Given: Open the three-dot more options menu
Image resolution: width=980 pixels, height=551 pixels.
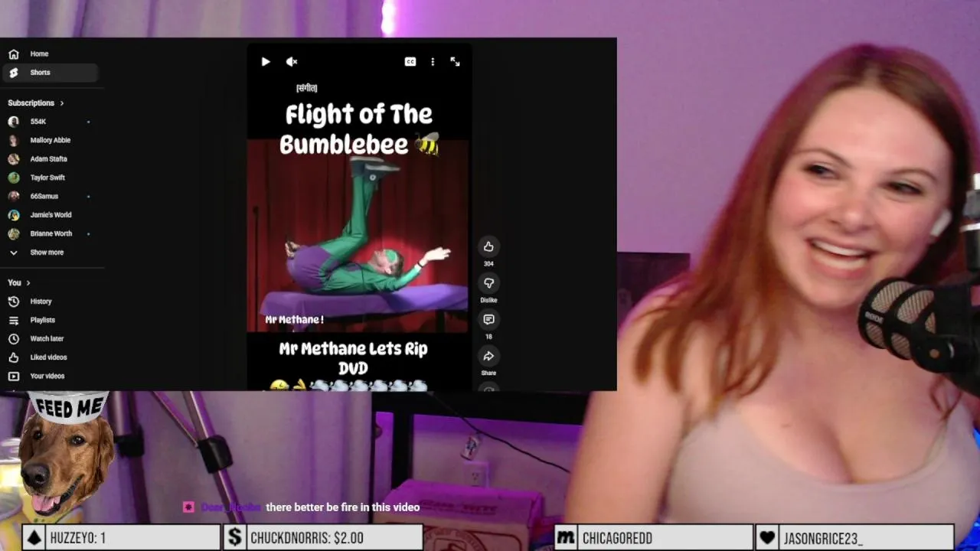Looking at the screenshot, I should tap(433, 62).
